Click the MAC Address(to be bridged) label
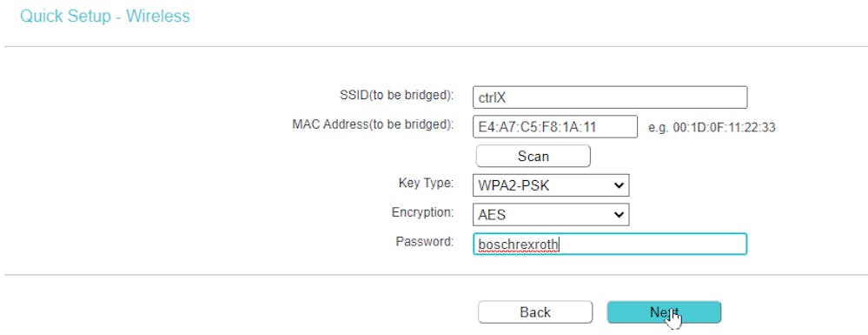The width and height of the screenshot is (868, 335). [x=373, y=124]
